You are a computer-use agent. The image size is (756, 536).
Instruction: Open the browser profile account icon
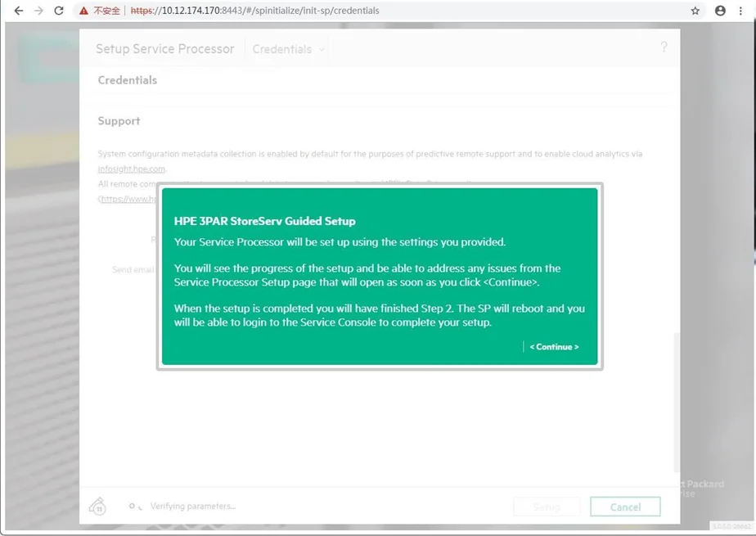tap(720, 11)
